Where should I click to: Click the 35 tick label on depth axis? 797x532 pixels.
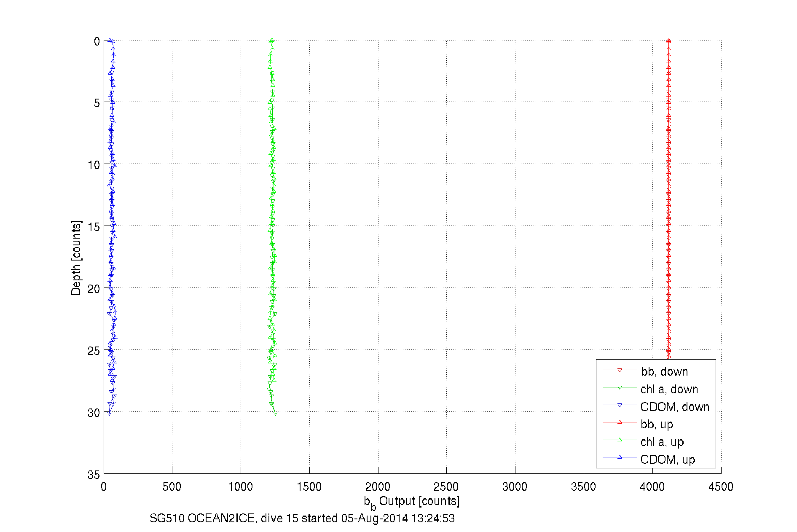pos(94,475)
